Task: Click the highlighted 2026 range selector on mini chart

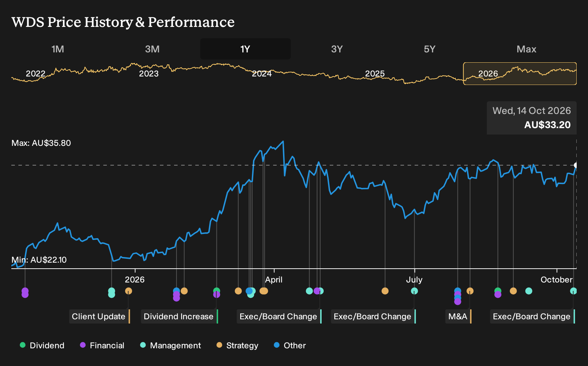Action: click(520, 74)
